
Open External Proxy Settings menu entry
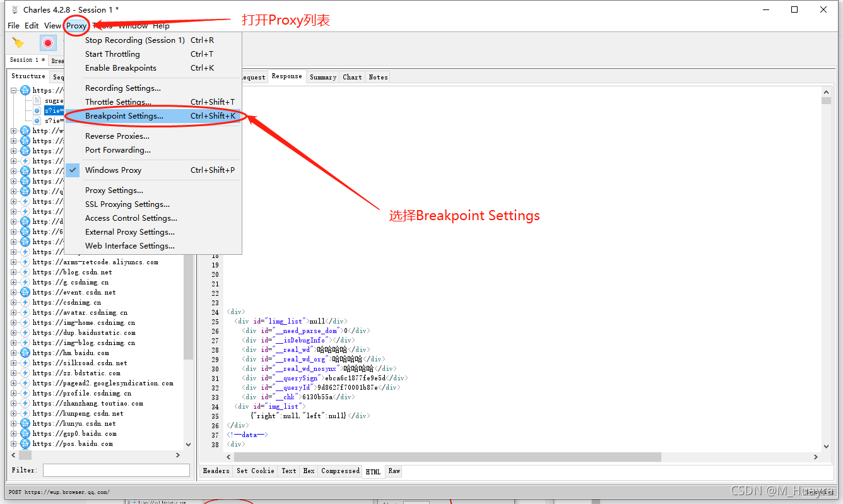(153, 231)
